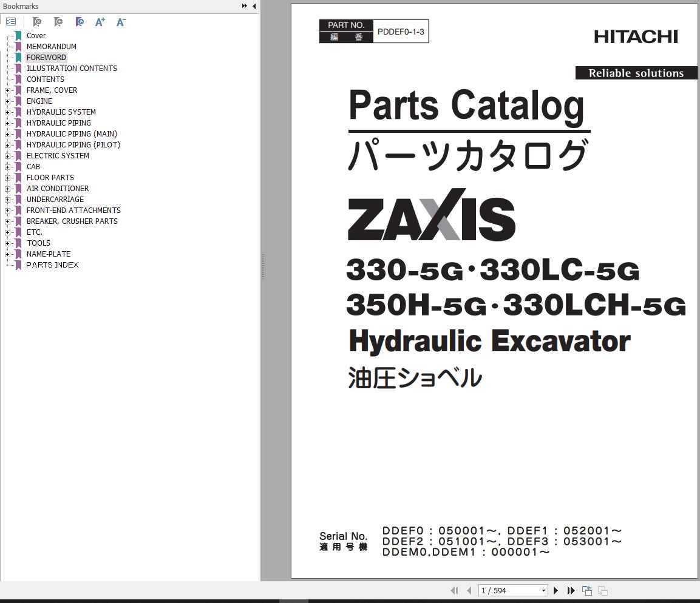Screen dimensions: 700x603
Task: Go to the previous page
Action: point(469,590)
